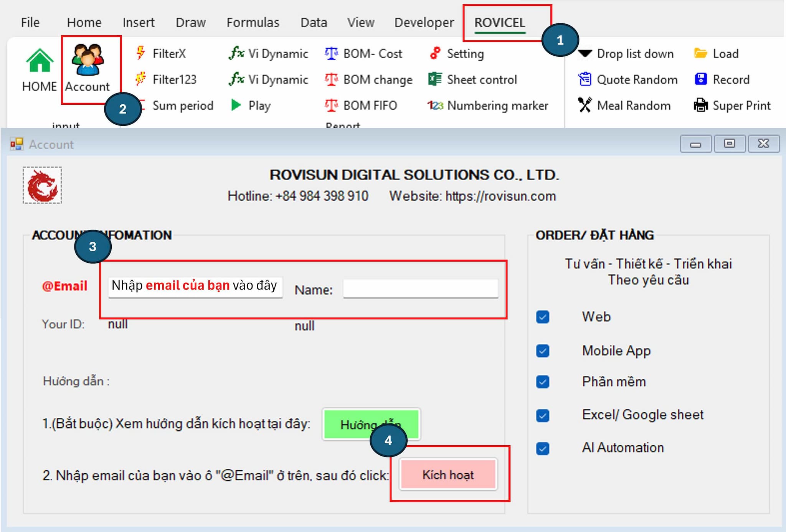Image resolution: width=786 pixels, height=532 pixels.
Task: Run Meal Random fork-knife tool
Action: click(x=585, y=105)
